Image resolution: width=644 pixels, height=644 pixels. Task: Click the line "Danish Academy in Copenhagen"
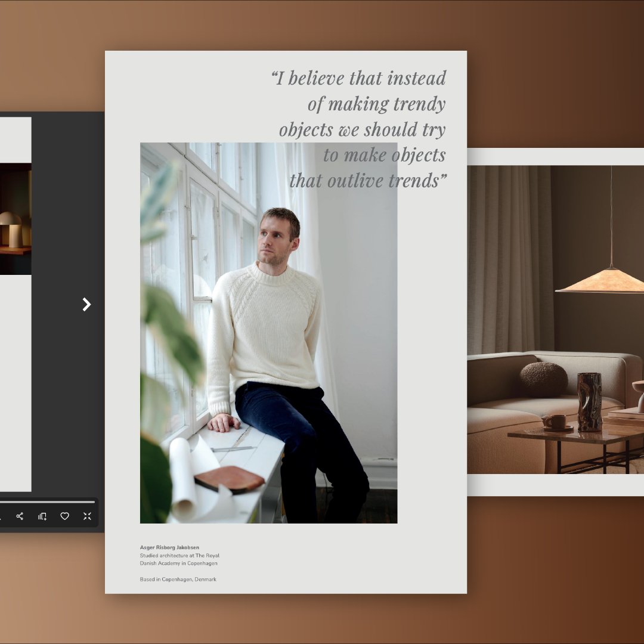179,563
